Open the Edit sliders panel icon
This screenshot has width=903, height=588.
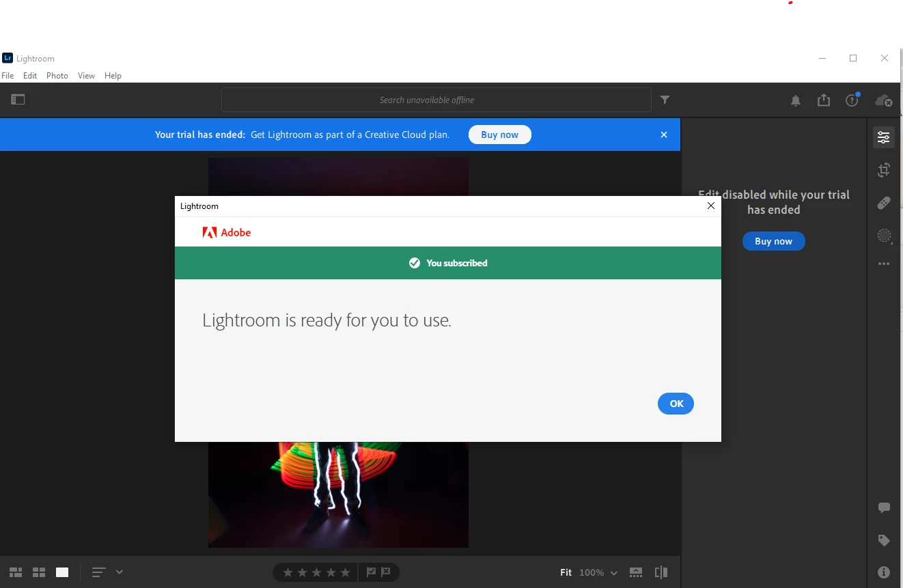click(x=884, y=137)
